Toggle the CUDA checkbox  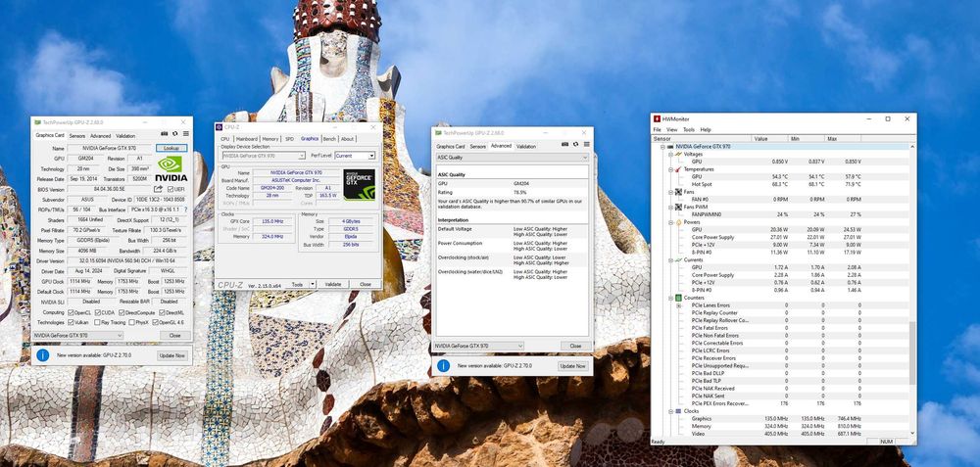(97, 312)
